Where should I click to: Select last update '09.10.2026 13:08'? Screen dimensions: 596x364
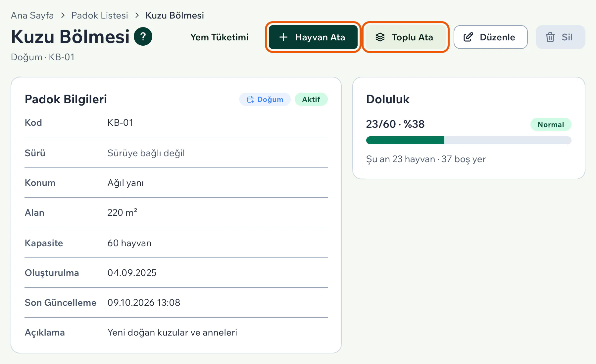(x=144, y=302)
